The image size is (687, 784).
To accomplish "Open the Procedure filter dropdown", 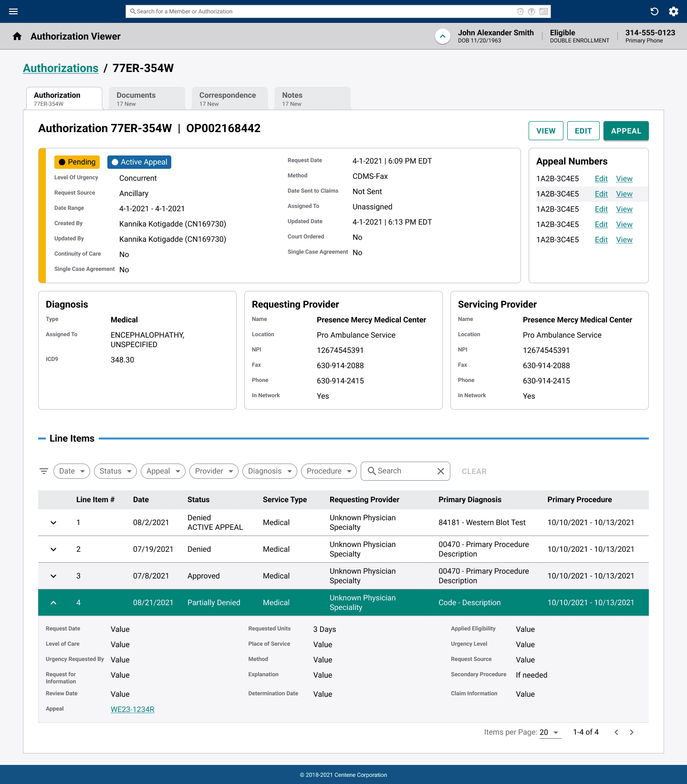I will pyautogui.click(x=329, y=471).
